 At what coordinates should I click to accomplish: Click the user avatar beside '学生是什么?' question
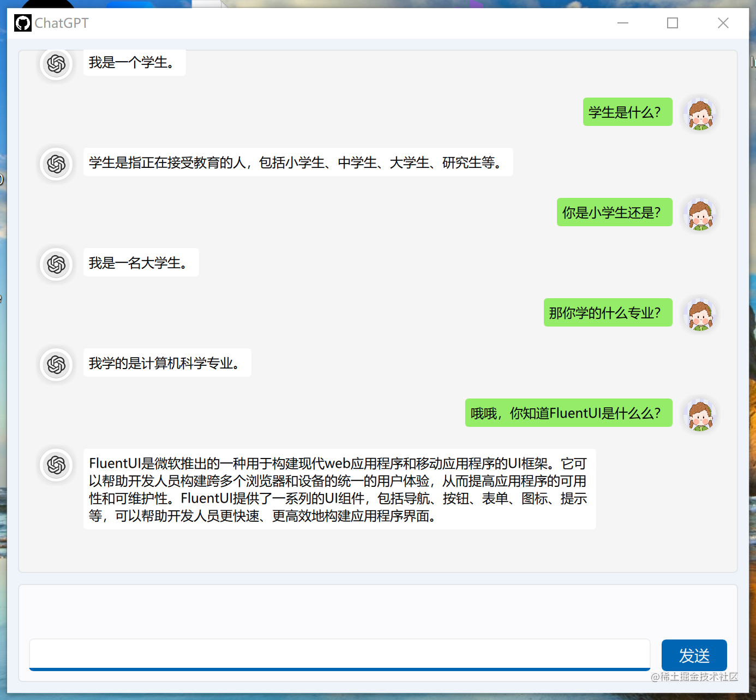click(700, 114)
